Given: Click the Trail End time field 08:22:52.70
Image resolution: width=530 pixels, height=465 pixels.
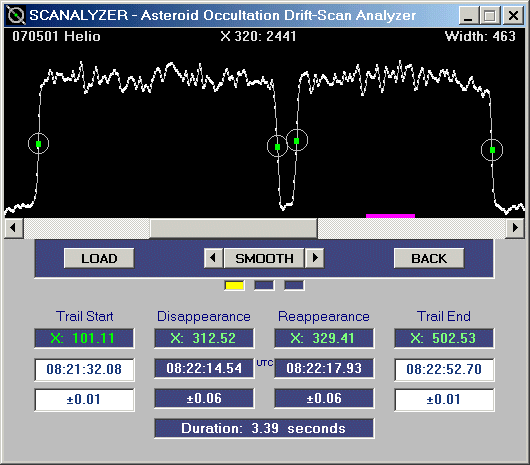Looking at the screenshot, I should (x=444, y=369).
